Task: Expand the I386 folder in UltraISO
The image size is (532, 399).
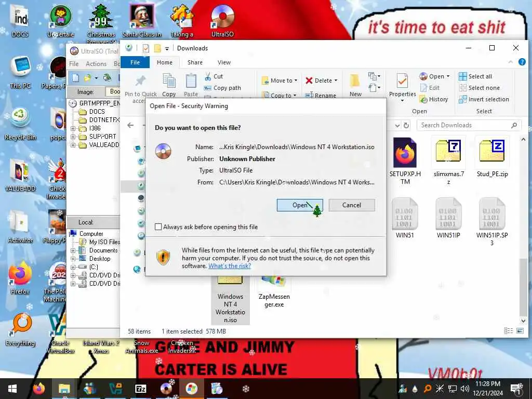Action: coord(73,128)
